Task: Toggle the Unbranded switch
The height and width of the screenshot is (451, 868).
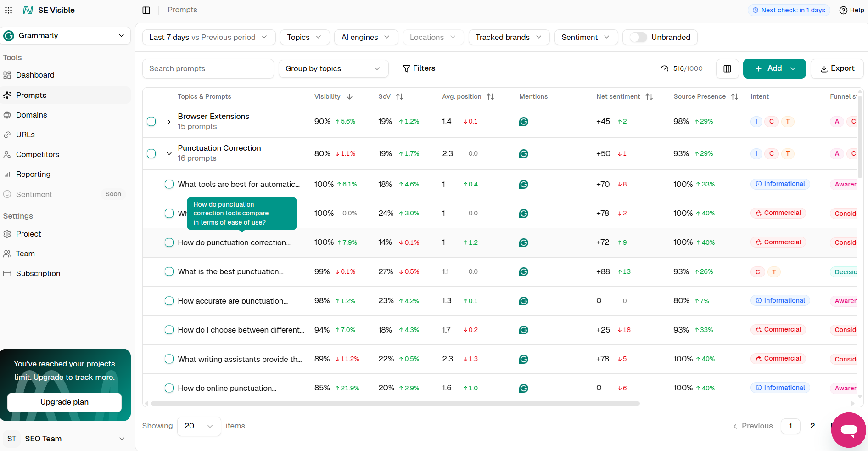Action: [x=638, y=37]
